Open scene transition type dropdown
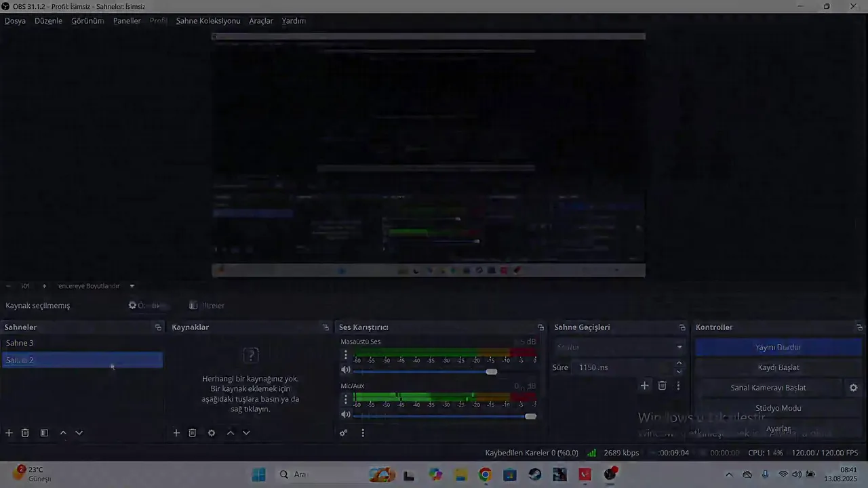Viewport: 868px width, 488px height. (620, 347)
